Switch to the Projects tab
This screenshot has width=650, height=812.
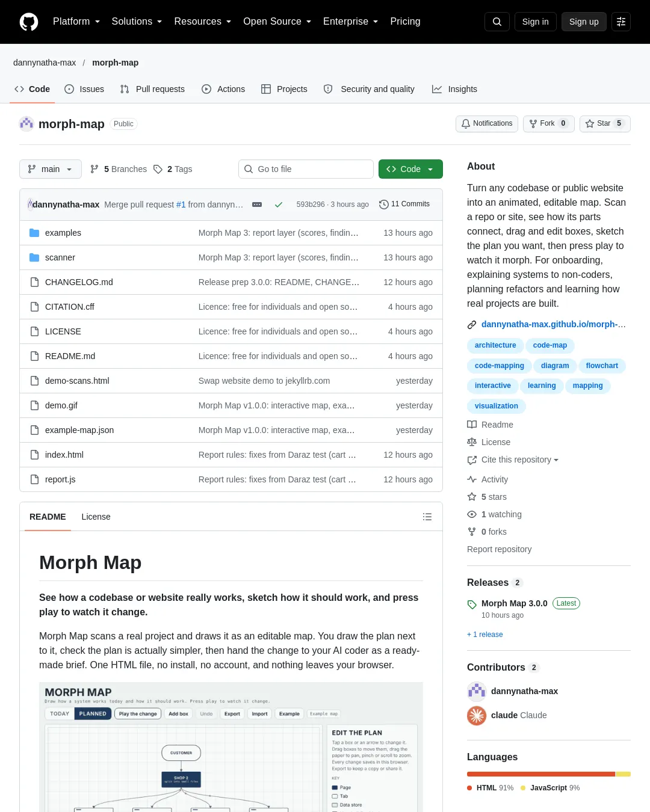(284, 89)
